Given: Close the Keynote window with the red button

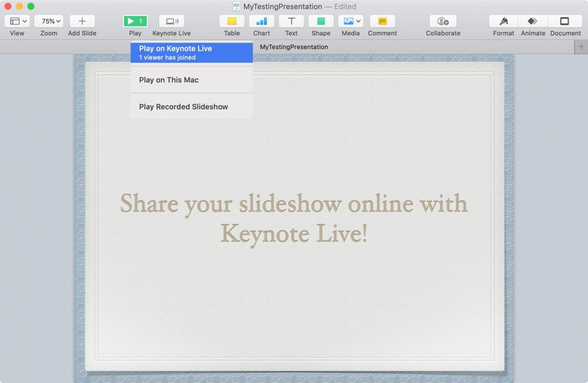Looking at the screenshot, I should click(x=8, y=6).
